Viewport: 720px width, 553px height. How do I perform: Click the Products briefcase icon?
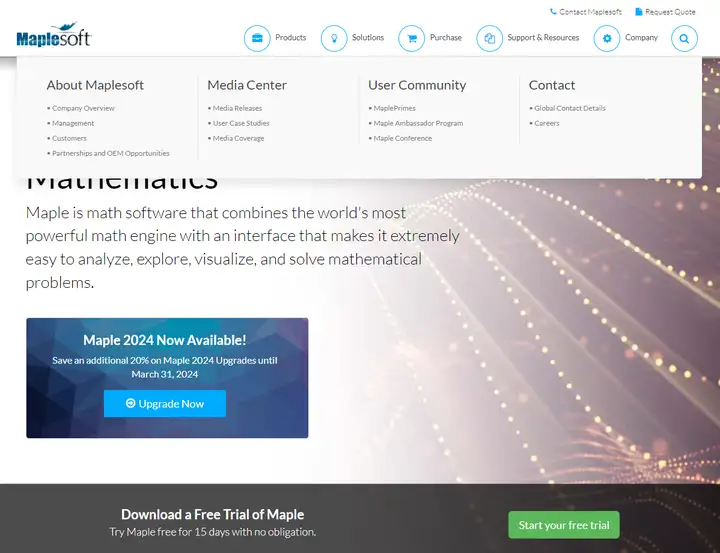(257, 38)
